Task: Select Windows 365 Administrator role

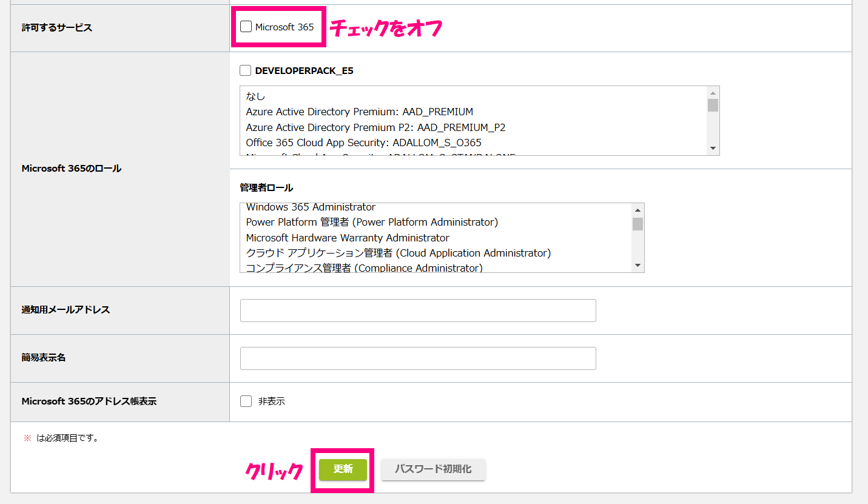Action: [311, 208]
